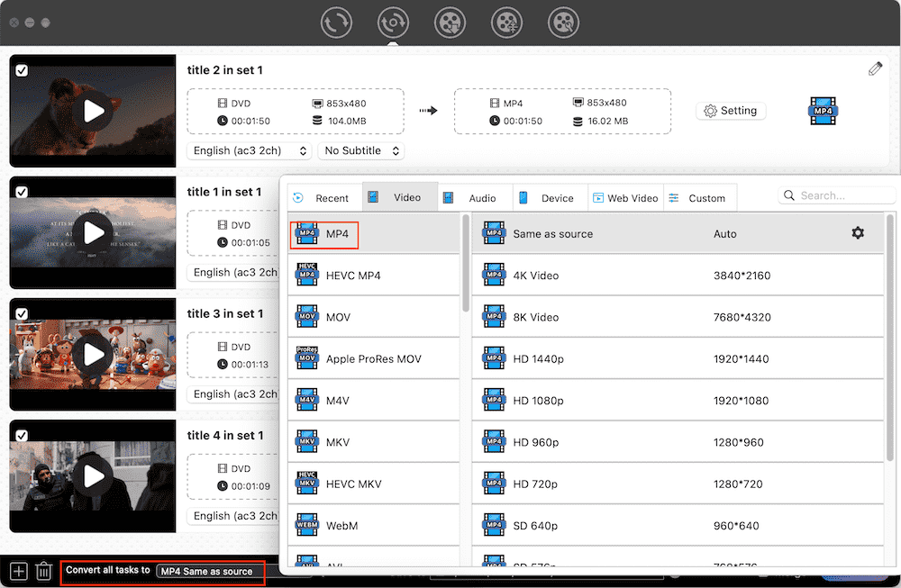Open the English (ac3 2ch) audio dropdown
Image resolution: width=901 pixels, height=588 pixels.
coord(249,150)
